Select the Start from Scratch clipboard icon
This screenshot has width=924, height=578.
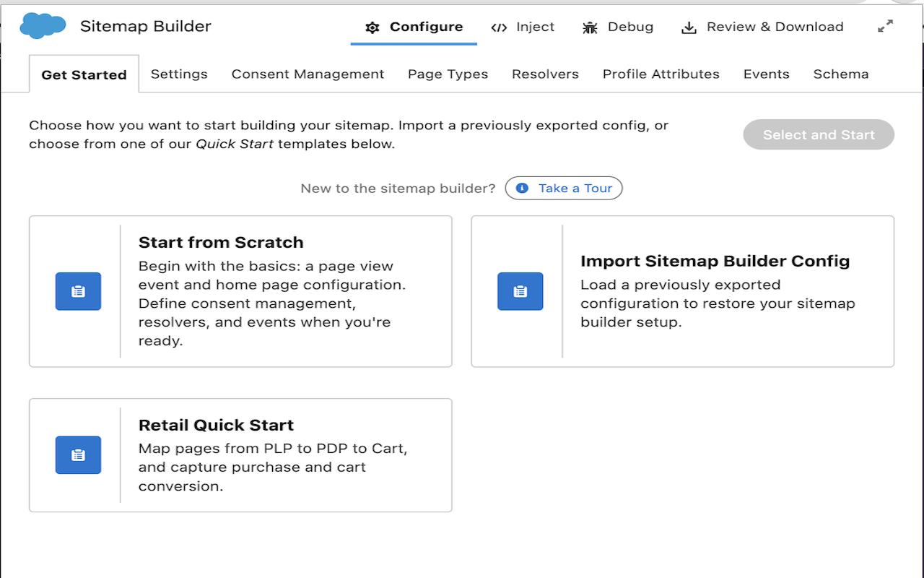pyautogui.click(x=78, y=291)
